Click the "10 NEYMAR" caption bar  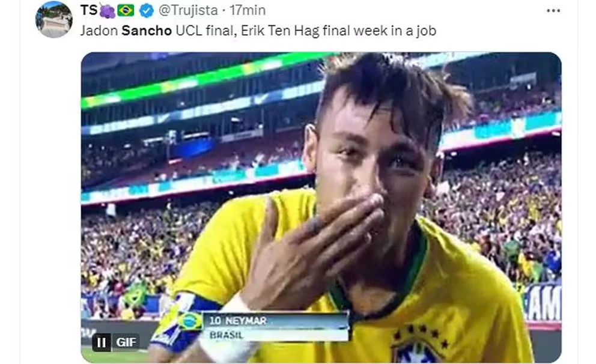(x=275, y=321)
